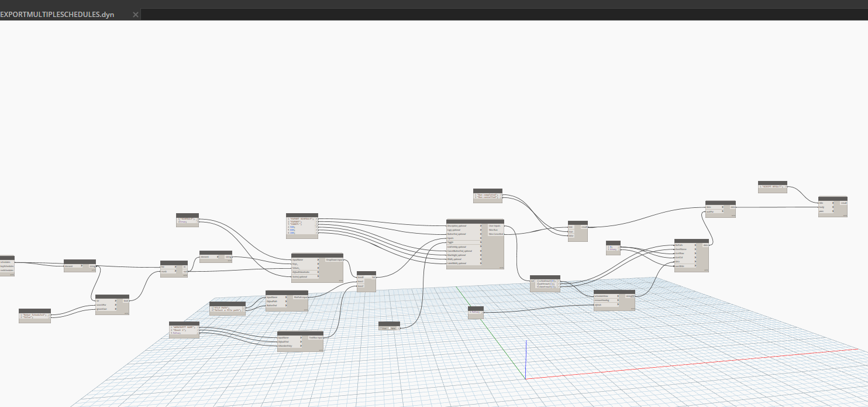Click the "FILE PATH" code block
Screen dimensions: 868x407
tap(228, 308)
